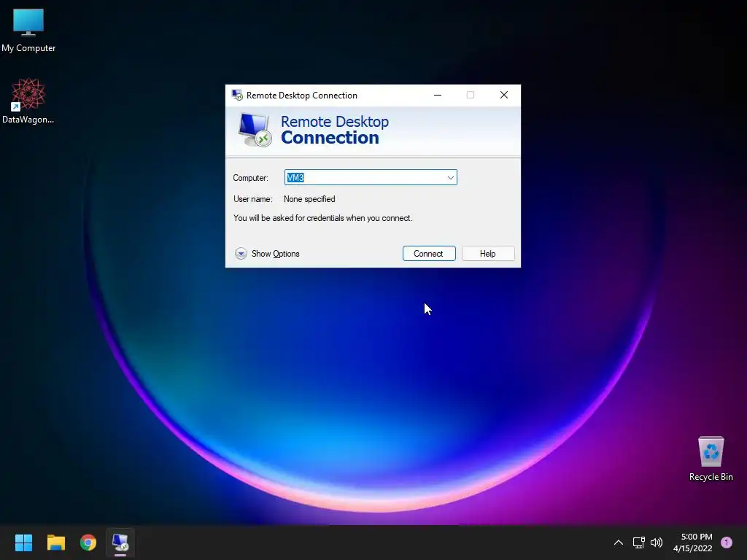The image size is (747, 560).
Task: Open Help in Remote Desktop Connection
Action: click(x=488, y=253)
